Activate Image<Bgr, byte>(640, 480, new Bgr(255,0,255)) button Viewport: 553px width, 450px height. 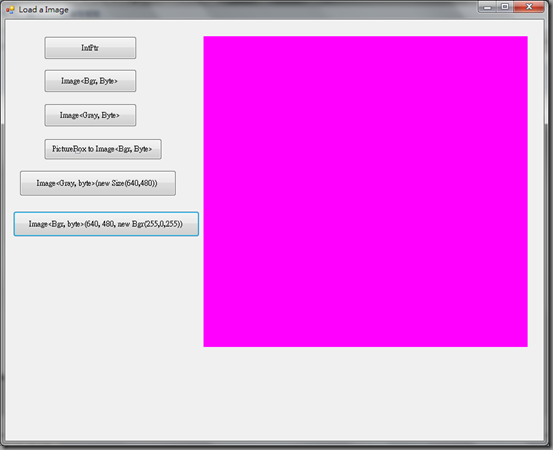[x=106, y=224]
